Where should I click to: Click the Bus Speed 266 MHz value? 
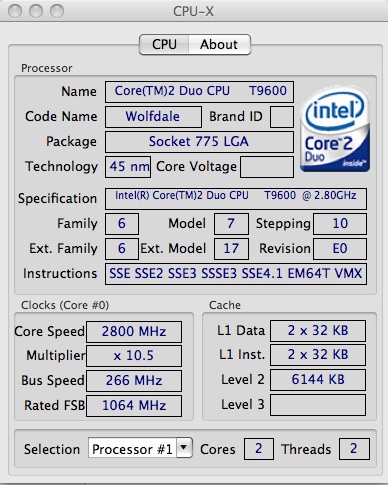pos(134,381)
